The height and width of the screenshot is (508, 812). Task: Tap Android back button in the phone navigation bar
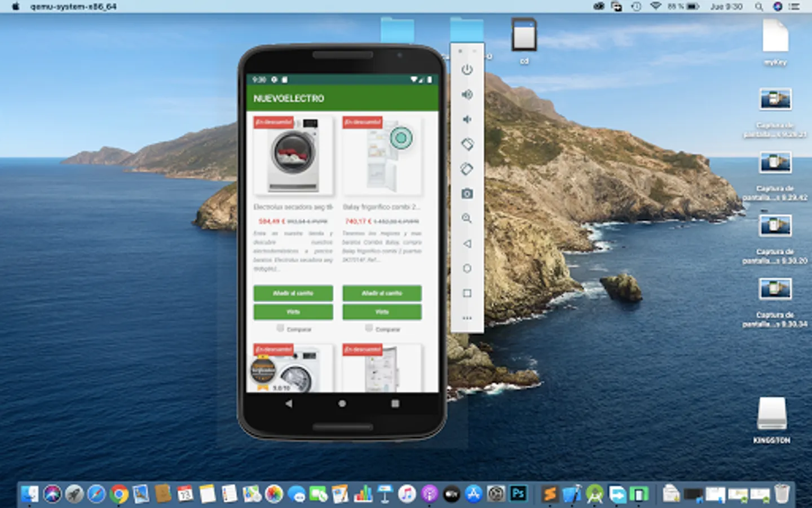pos(289,404)
